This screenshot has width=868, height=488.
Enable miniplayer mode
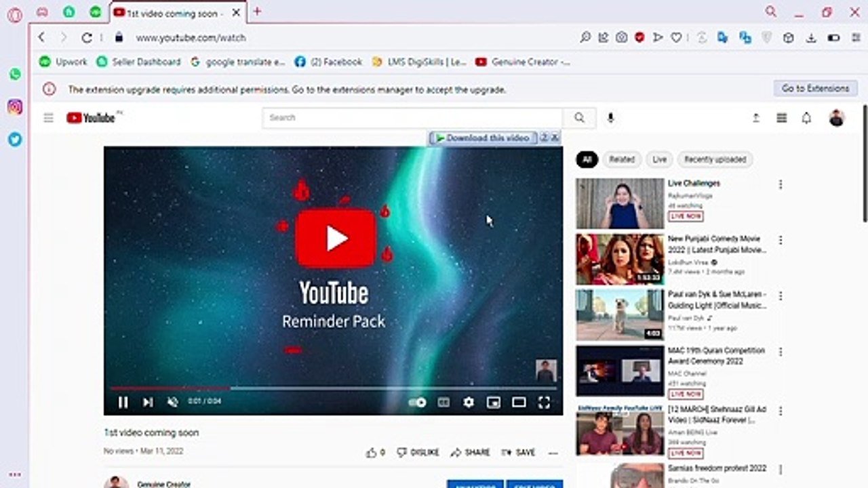click(x=494, y=403)
